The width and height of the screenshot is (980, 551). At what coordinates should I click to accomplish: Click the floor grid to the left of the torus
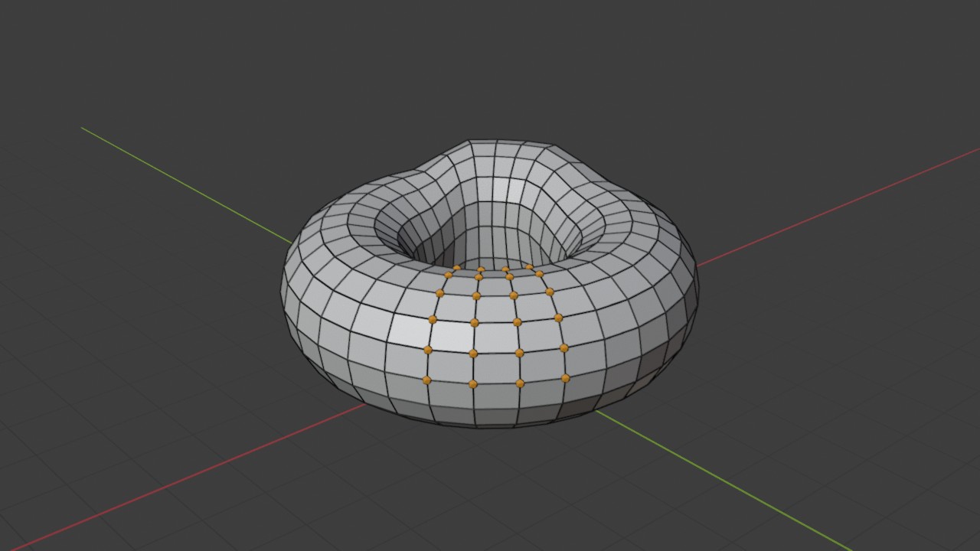click(153, 321)
